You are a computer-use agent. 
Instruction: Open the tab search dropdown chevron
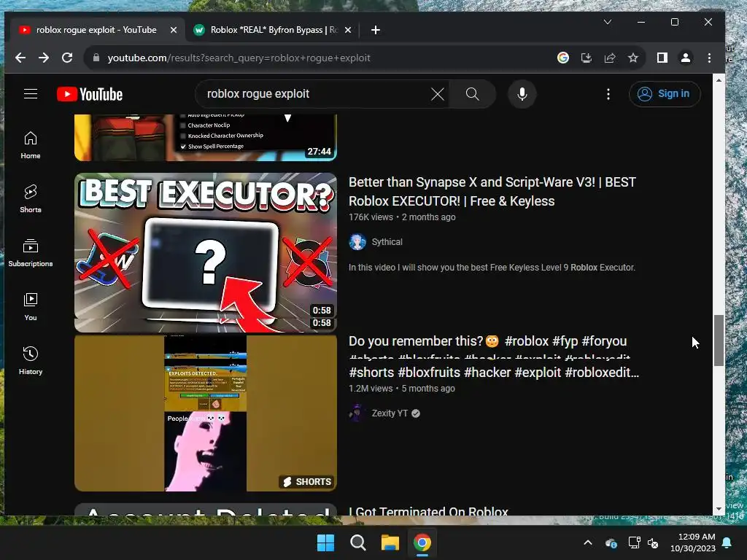pos(608,22)
